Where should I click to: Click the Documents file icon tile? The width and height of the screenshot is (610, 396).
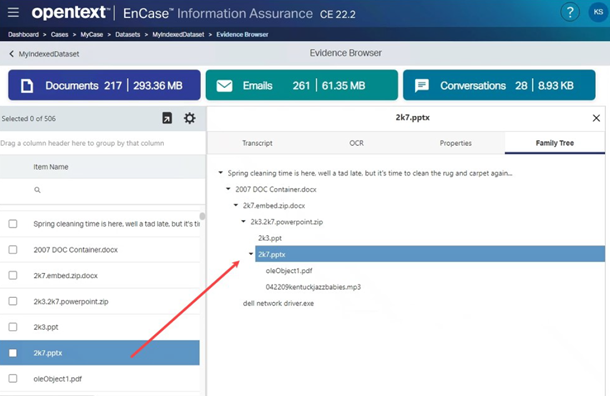pos(27,86)
